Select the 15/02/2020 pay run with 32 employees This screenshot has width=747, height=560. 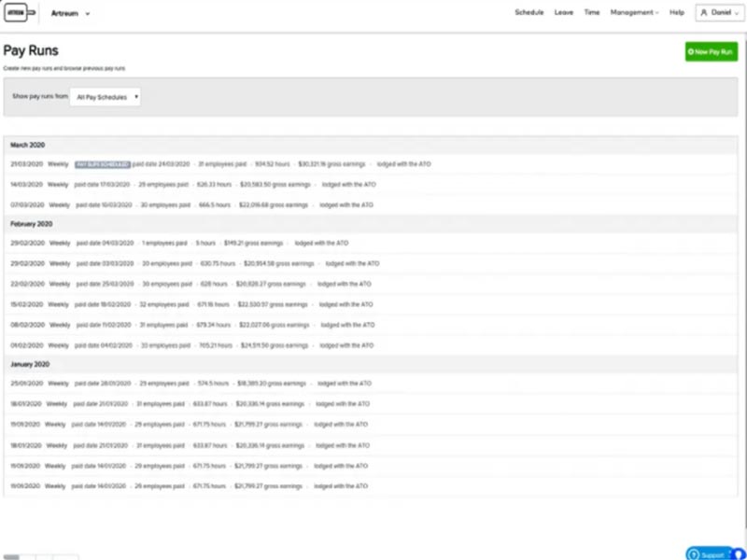pyautogui.click(x=24, y=304)
